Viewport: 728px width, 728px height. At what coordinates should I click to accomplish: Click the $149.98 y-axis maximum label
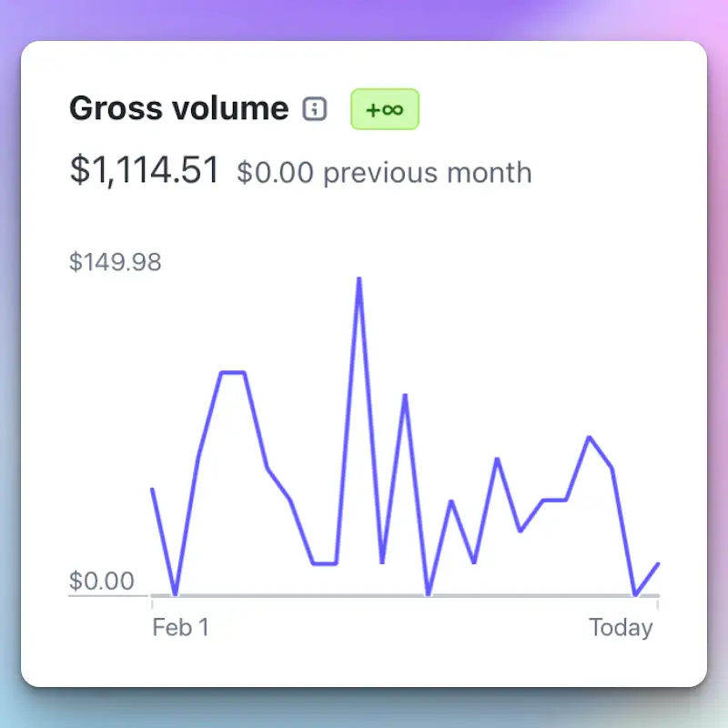pos(116,261)
